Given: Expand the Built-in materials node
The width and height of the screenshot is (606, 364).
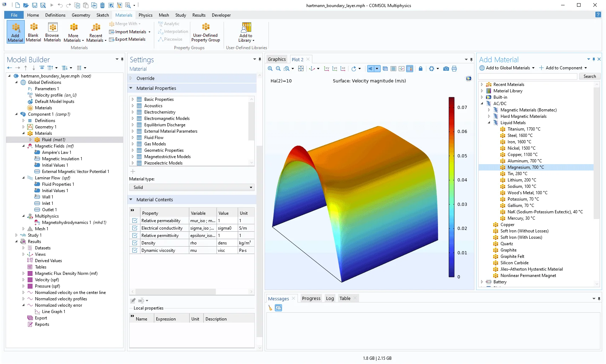Looking at the screenshot, I should (x=482, y=97).
